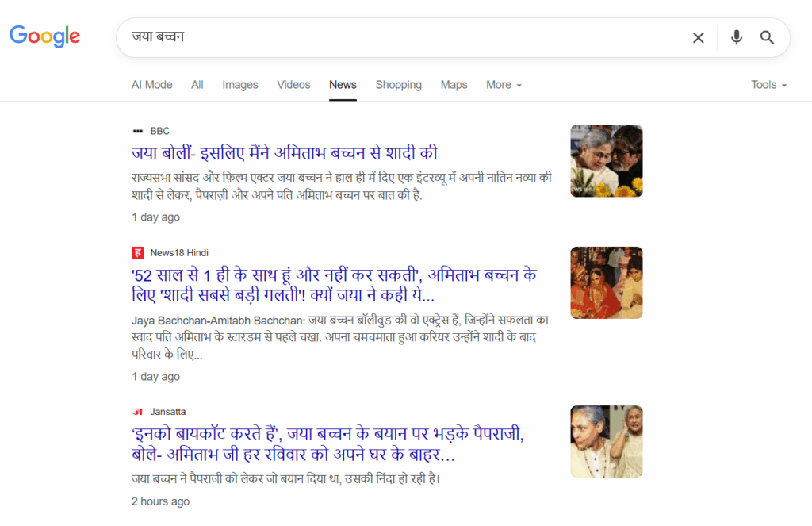Click the News18 Hindi red source icon
Viewport: 812px width, 526px height.
[138, 253]
